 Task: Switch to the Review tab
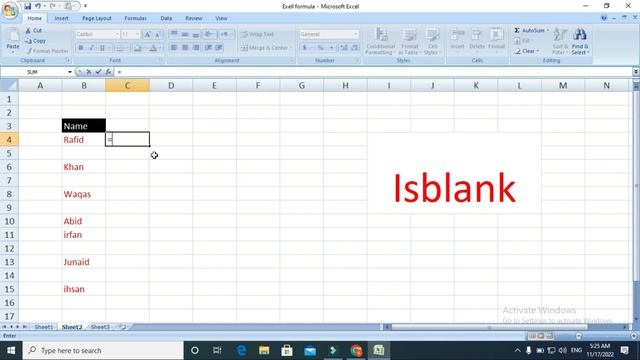(x=193, y=18)
